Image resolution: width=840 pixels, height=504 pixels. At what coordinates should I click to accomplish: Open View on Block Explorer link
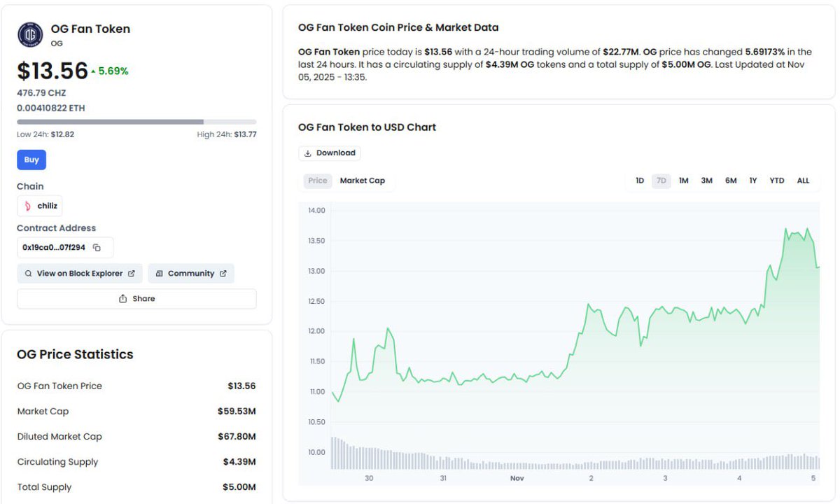(80, 274)
